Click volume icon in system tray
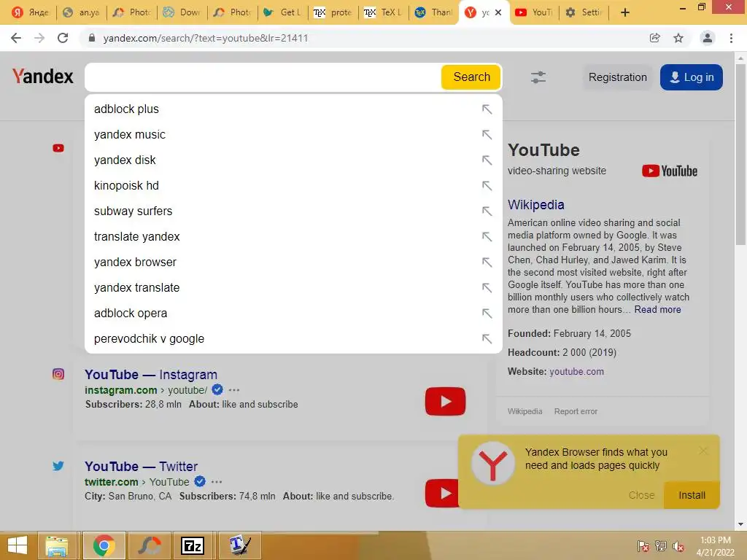This screenshot has width=747, height=560. point(678,546)
